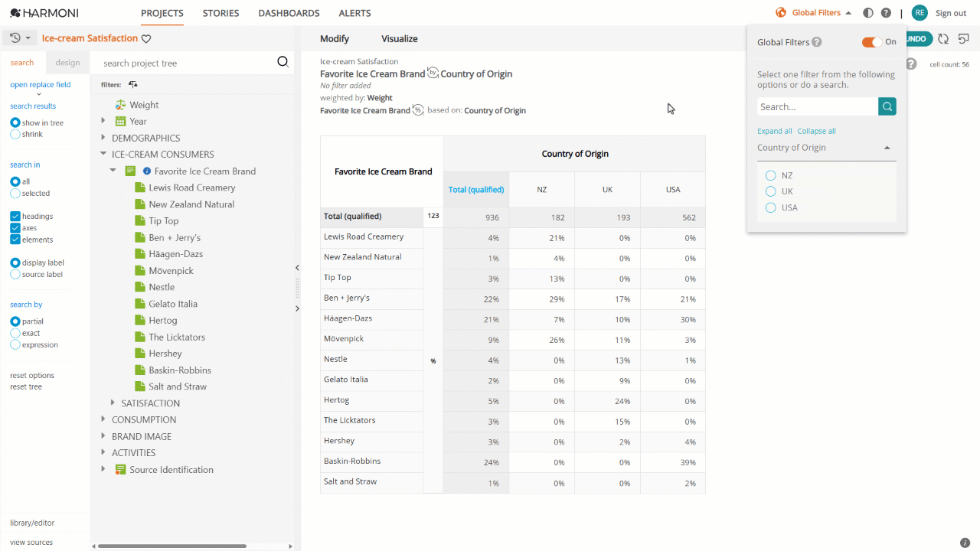Click the Expand all link
This screenshot has width=980, height=551.
[x=775, y=131]
